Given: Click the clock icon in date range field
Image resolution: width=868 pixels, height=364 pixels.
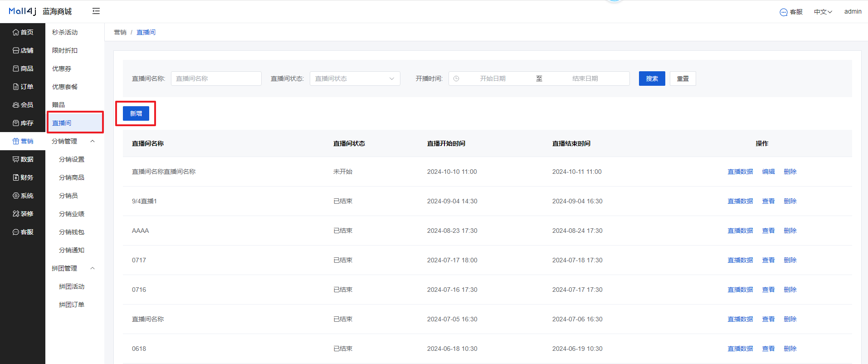Looking at the screenshot, I should (456, 79).
